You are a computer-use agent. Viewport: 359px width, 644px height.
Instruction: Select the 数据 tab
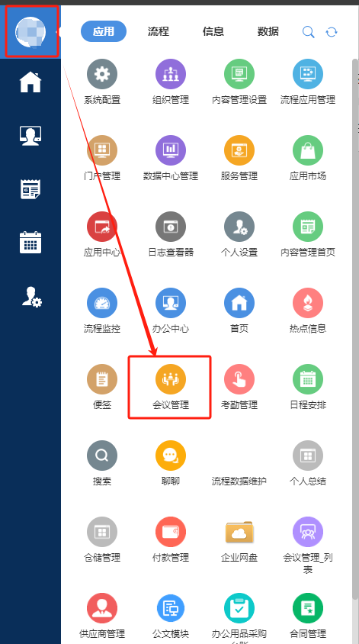click(x=268, y=31)
